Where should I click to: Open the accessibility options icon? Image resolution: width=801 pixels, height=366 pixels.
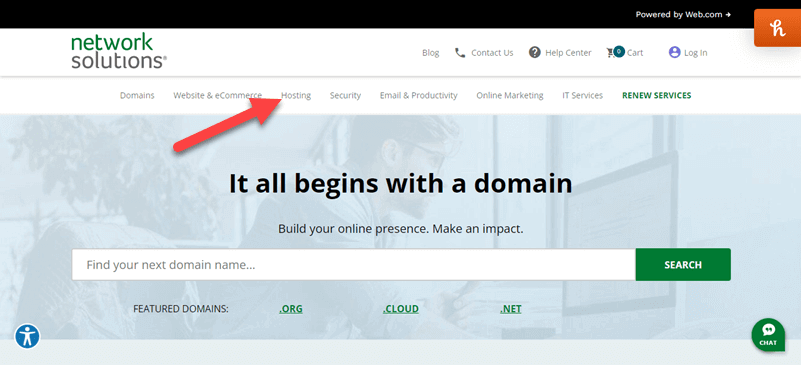pyautogui.click(x=27, y=336)
